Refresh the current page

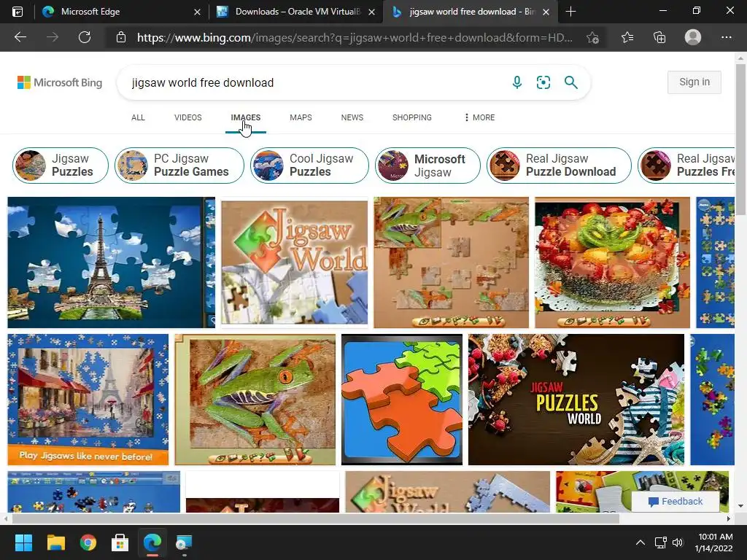85,37
